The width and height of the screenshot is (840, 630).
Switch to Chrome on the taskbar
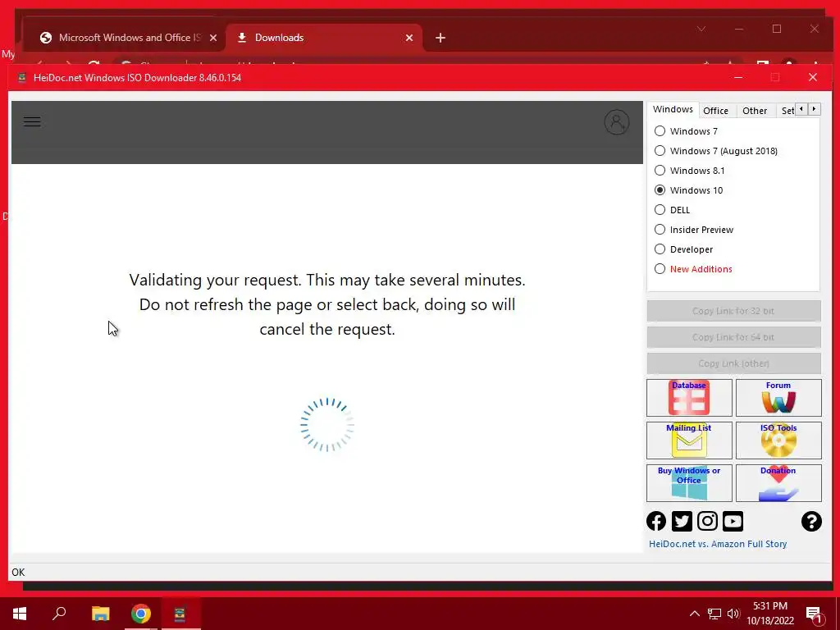(x=141, y=614)
